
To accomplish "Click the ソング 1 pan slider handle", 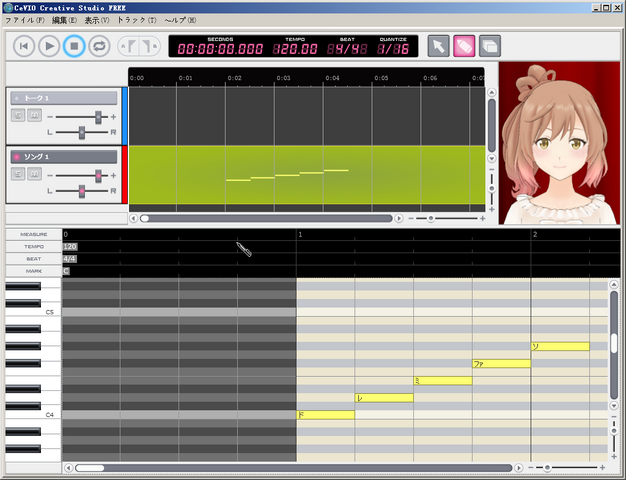I will click(82, 191).
